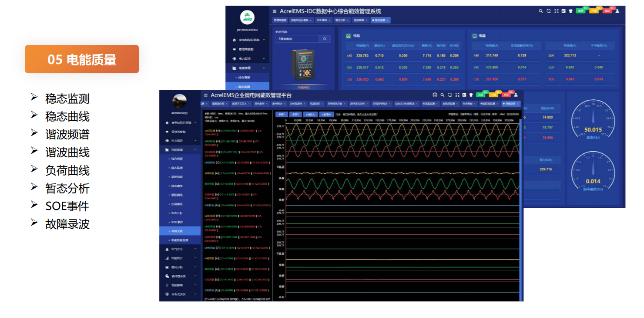Open SOE事件 tab in AcrelEMS-IDC window
The image size is (644, 318).
click(323, 20)
